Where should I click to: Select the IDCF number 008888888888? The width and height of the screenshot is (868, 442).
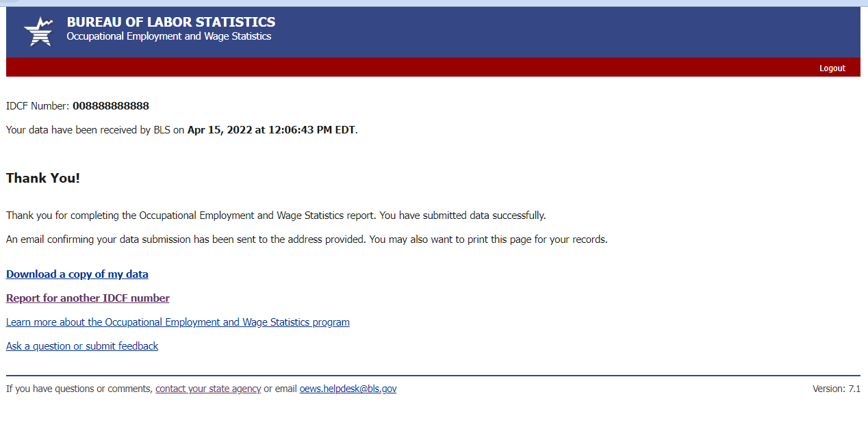[111, 106]
